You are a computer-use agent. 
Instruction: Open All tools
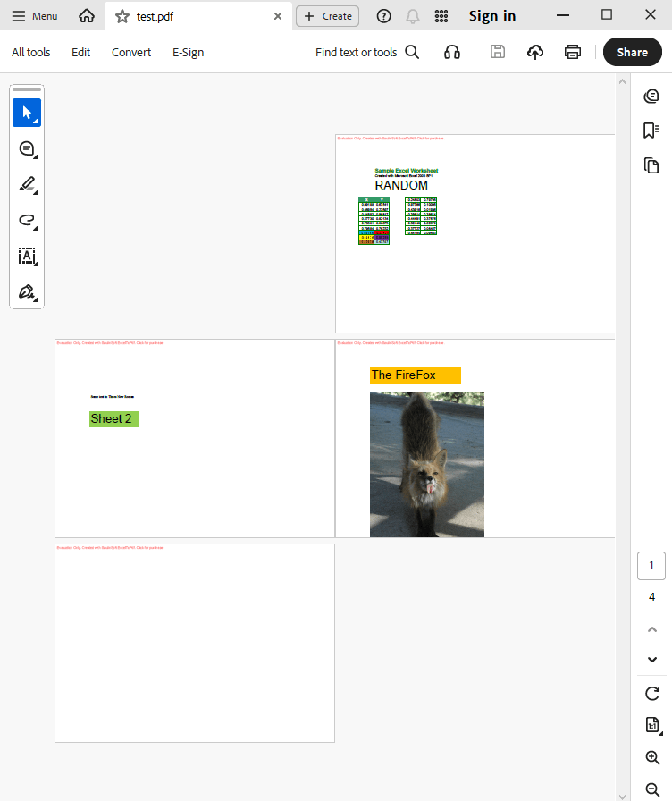(x=31, y=52)
